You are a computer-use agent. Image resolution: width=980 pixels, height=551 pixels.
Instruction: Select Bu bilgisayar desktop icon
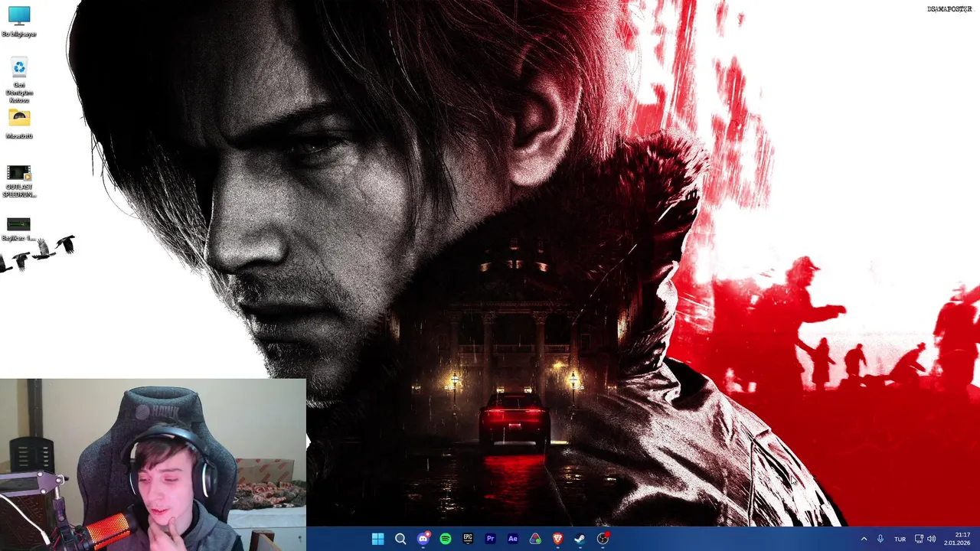pyautogui.click(x=19, y=21)
